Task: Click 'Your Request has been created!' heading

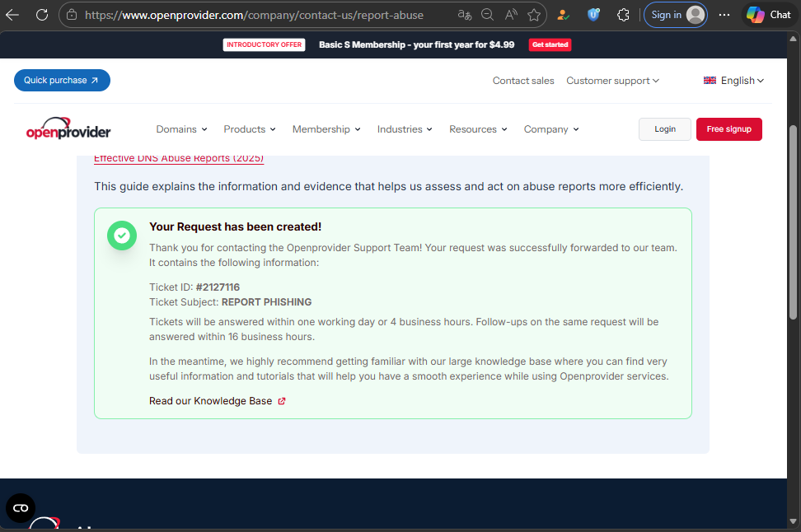Action: click(x=236, y=226)
